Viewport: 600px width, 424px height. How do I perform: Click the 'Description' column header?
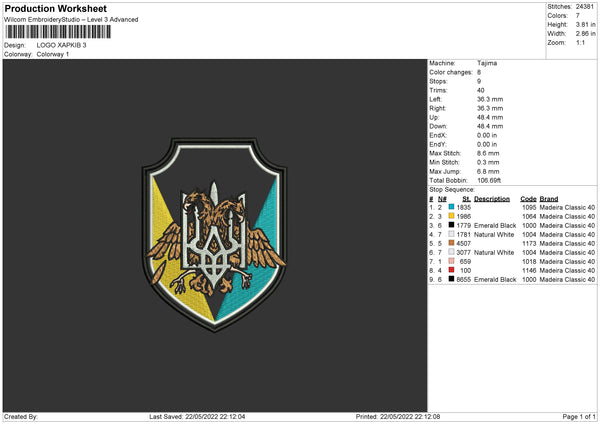pyautogui.click(x=492, y=199)
